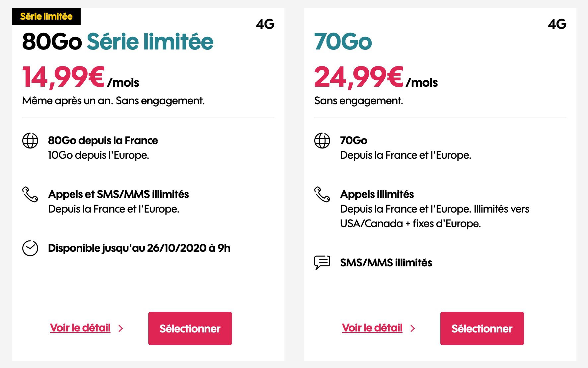Click the yellow Série limitée badge
The image size is (588, 368).
46,16
